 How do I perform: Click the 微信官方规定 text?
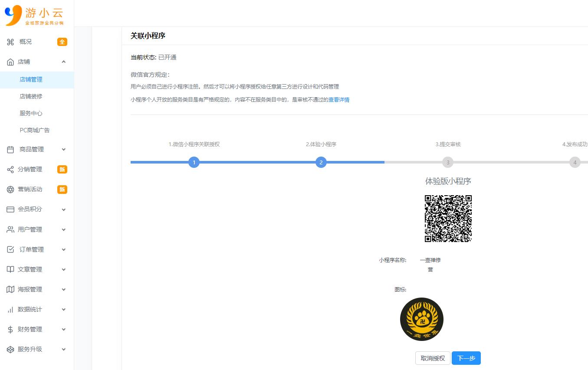click(150, 75)
